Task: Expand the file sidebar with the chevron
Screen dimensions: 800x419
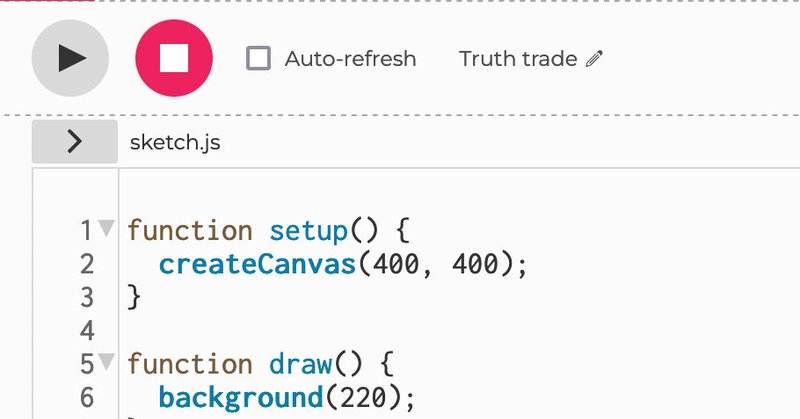Action: pos(74,141)
